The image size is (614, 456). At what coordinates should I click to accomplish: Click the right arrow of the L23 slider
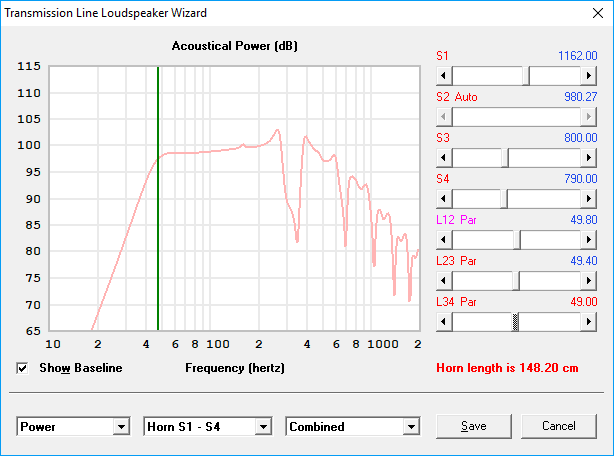click(x=589, y=281)
